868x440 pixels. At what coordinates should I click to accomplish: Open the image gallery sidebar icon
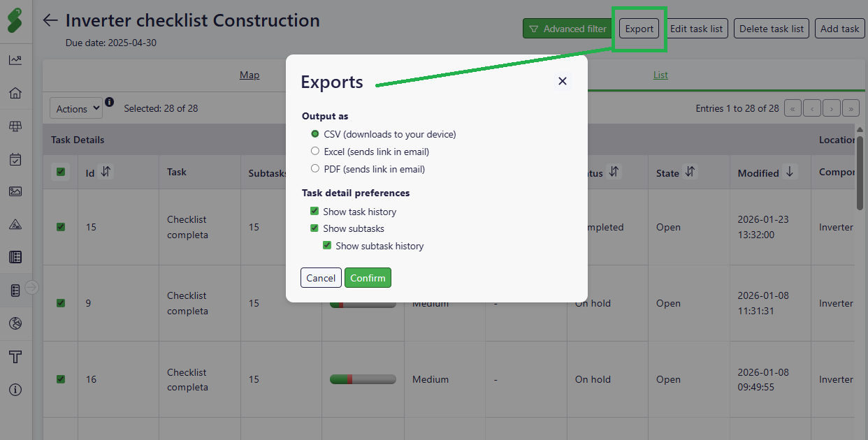pos(15,191)
